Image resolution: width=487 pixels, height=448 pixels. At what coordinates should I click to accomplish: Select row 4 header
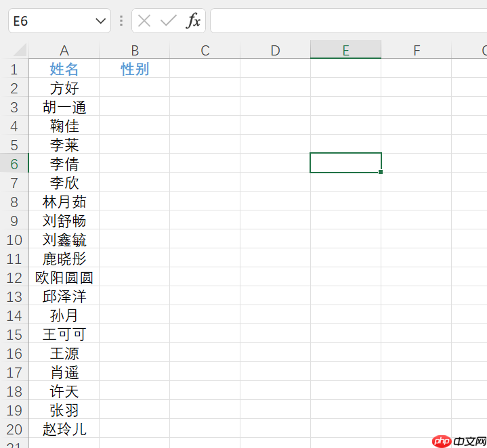click(14, 126)
